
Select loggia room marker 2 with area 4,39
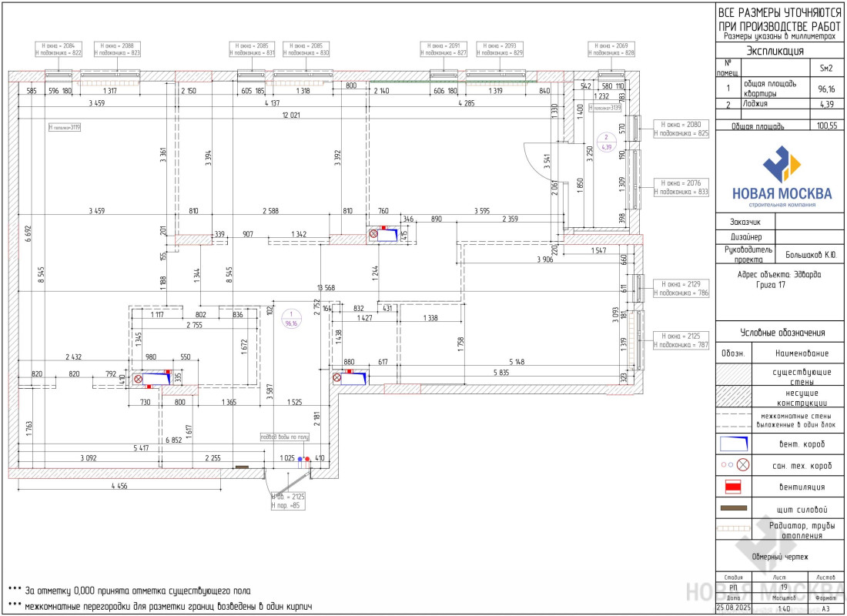click(x=606, y=142)
